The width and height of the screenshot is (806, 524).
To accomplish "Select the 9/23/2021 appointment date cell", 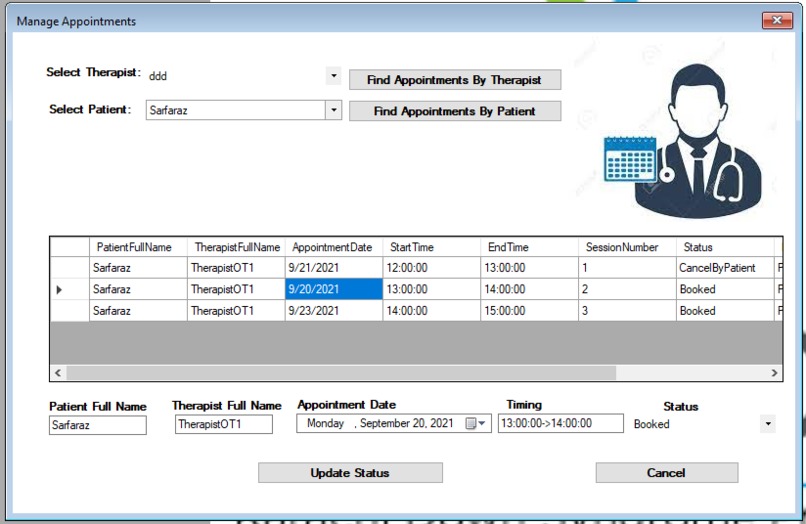I will pyautogui.click(x=334, y=311).
